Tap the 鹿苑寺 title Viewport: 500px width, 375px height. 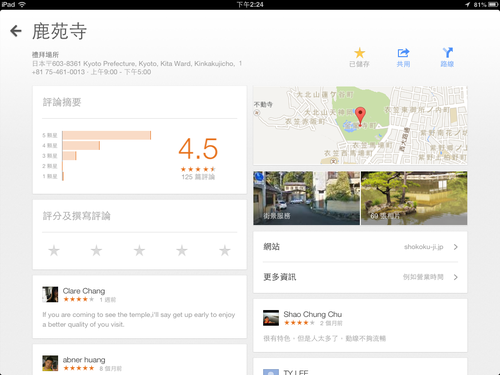[59, 31]
